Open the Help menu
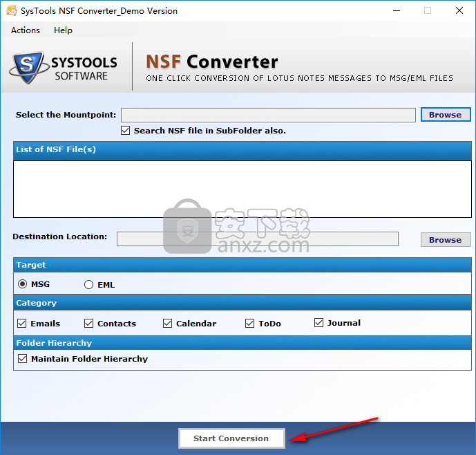This screenshot has height=455, width=476. pyautogui.click(x=63, y=30)
